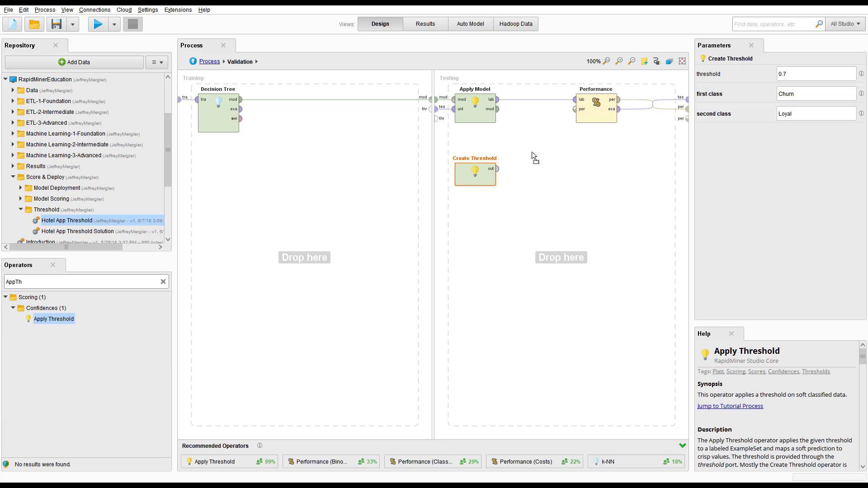Screen dimensions: 868x488
Task: Click the threshold value input field
Action: [816, 74]
